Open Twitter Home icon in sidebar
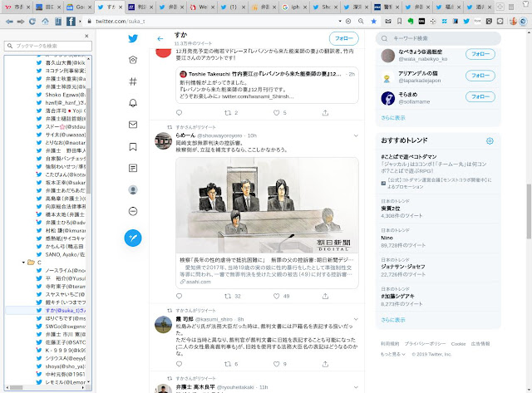The width and height of the screenshot is (532, 393). [x=133, y=60]
